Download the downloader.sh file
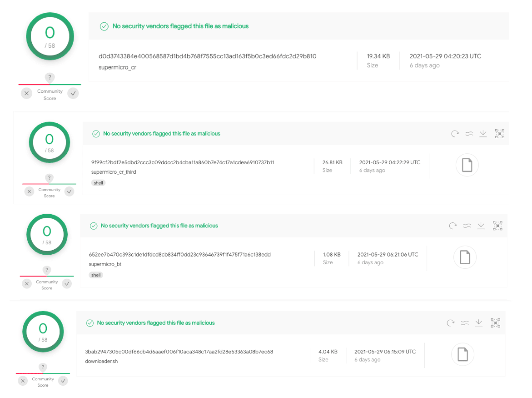532x398 pixels. tap(478, 323)
